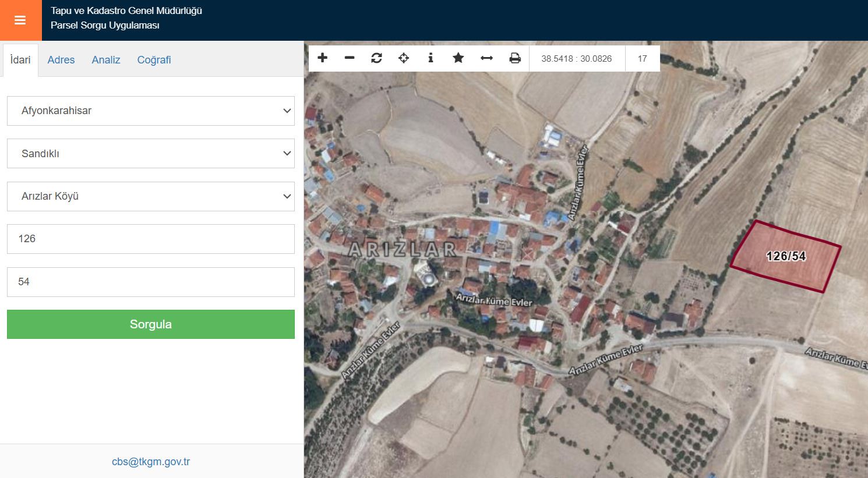Open favorites with the star icon
The width and height of the screenshot is (868, 478).
(458, 58)
